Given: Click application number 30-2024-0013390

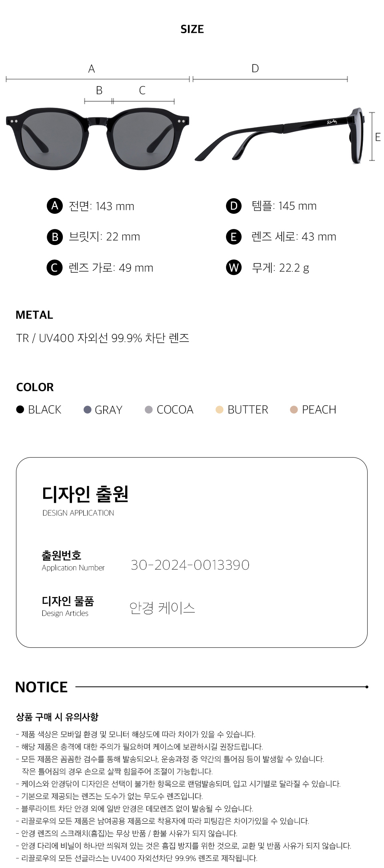Looking at the screenshot, I should tap(190, 565).
